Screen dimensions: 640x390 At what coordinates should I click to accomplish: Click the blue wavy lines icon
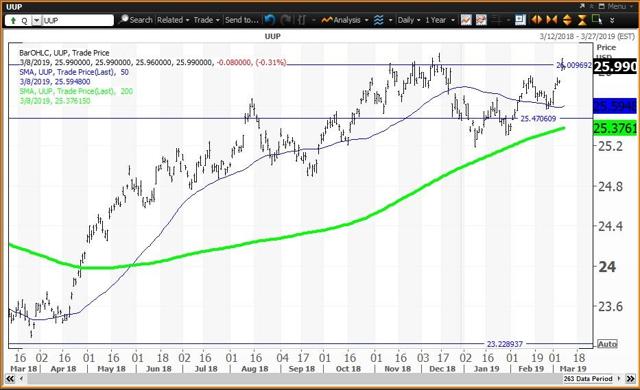pos(379,20)
